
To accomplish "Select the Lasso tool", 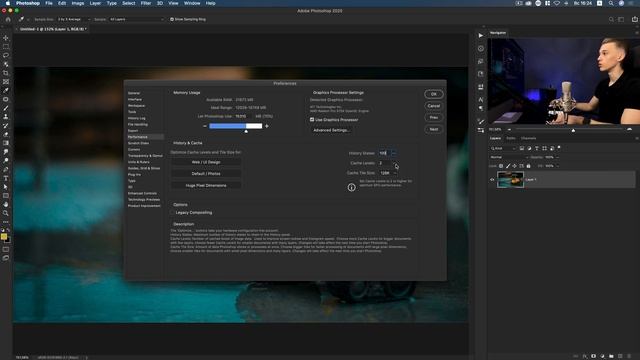I will coord(6,55).
